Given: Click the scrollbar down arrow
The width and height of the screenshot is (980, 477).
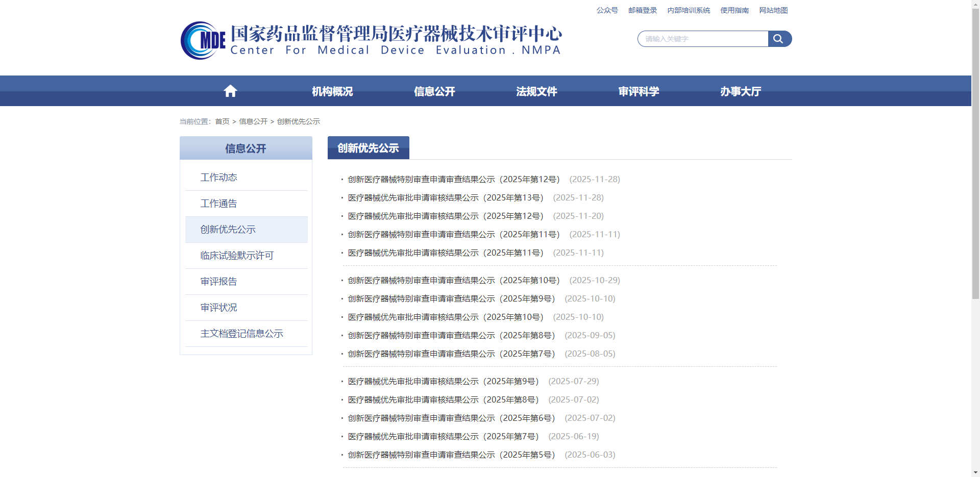Looking at the screenshot, I should (x=975, y=473).
